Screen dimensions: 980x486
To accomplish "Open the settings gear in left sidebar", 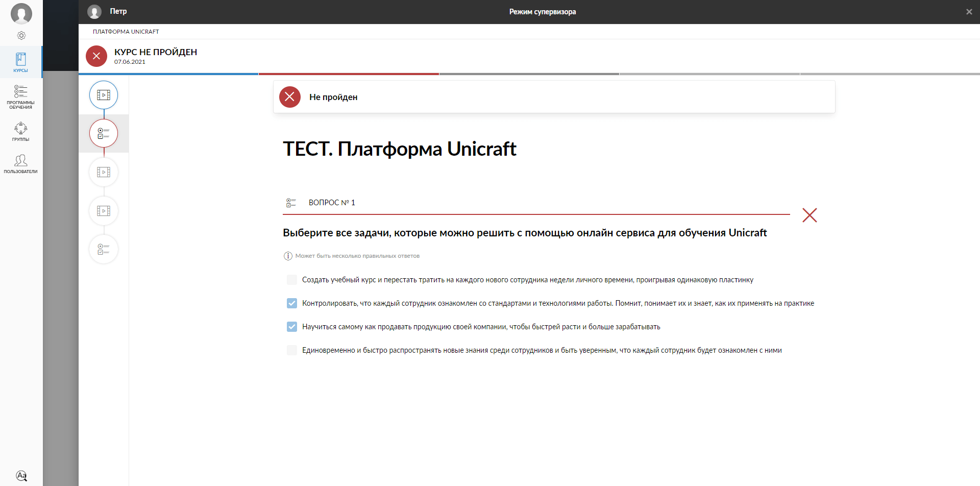I will (x=21, y=36).
